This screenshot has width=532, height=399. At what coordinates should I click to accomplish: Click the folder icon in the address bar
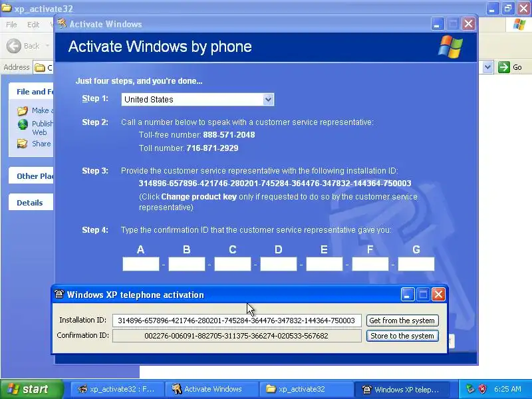click(40, 68)
